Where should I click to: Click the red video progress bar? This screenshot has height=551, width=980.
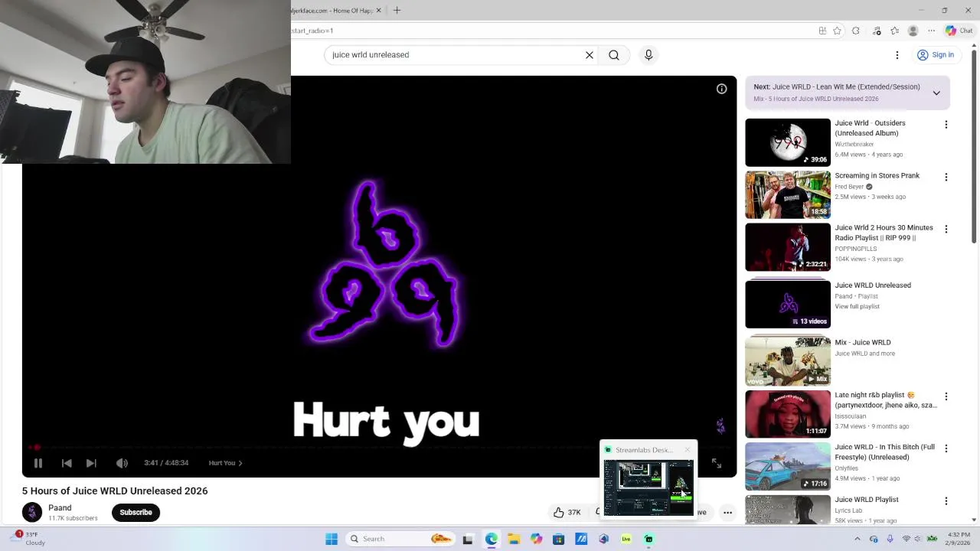click(x=379, y=447)
